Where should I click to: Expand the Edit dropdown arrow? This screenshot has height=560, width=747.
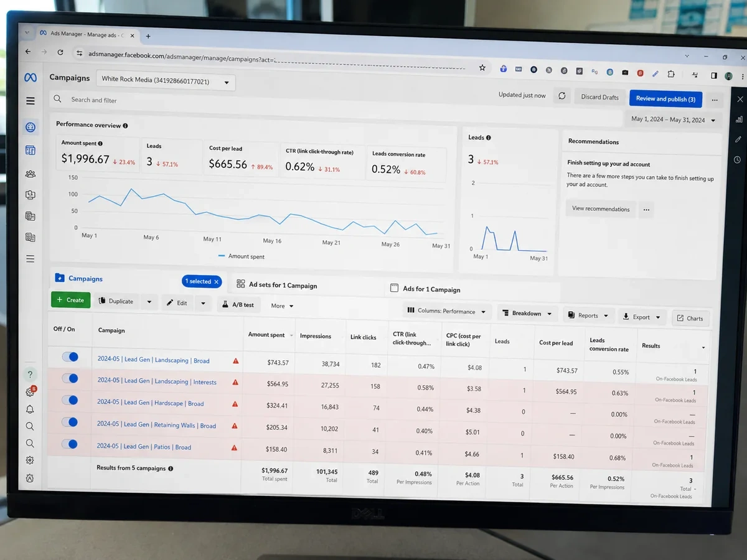pos(203,304)
